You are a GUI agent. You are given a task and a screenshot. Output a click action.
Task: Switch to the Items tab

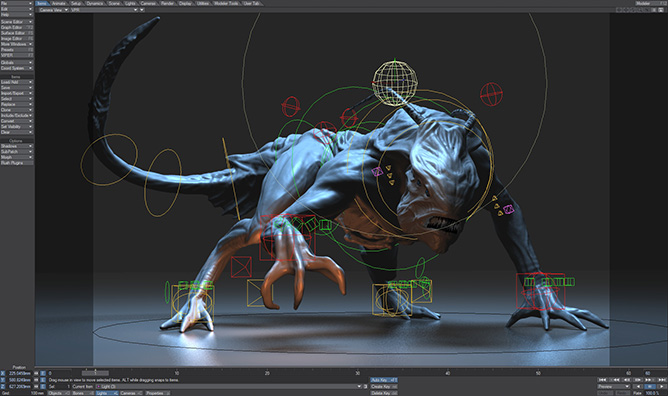[42, 3]
